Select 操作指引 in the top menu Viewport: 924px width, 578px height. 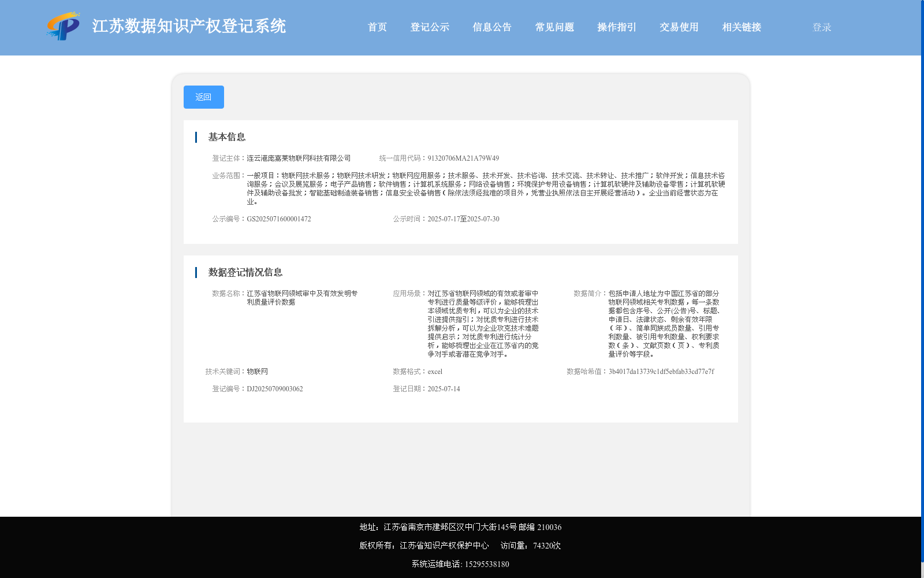click(x=617, y=27)
